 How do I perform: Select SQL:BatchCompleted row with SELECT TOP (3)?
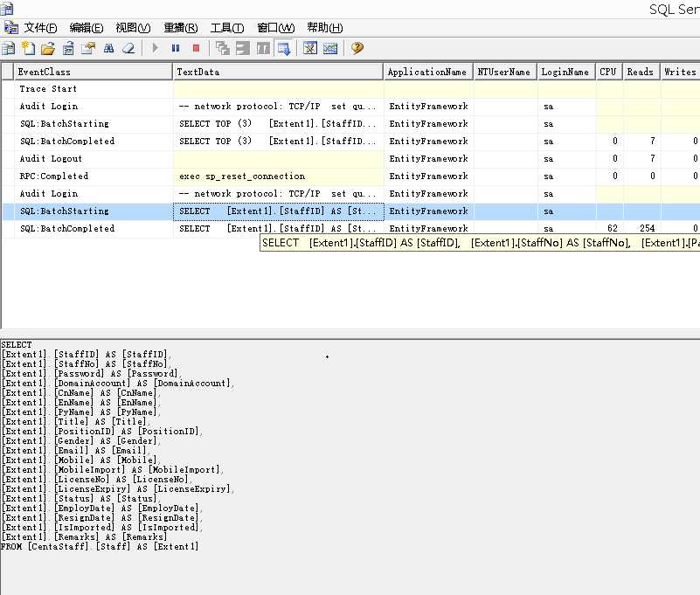coord(350,141)
